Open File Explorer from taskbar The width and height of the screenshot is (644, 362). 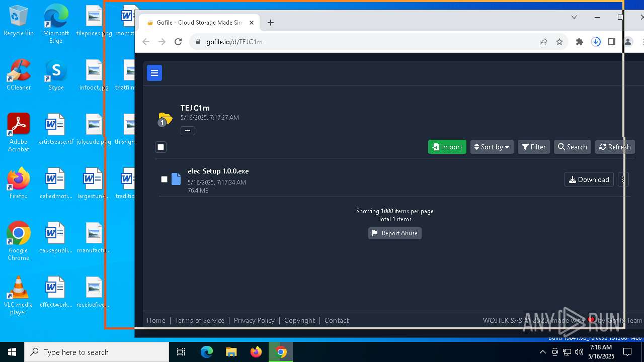(231, 352)
